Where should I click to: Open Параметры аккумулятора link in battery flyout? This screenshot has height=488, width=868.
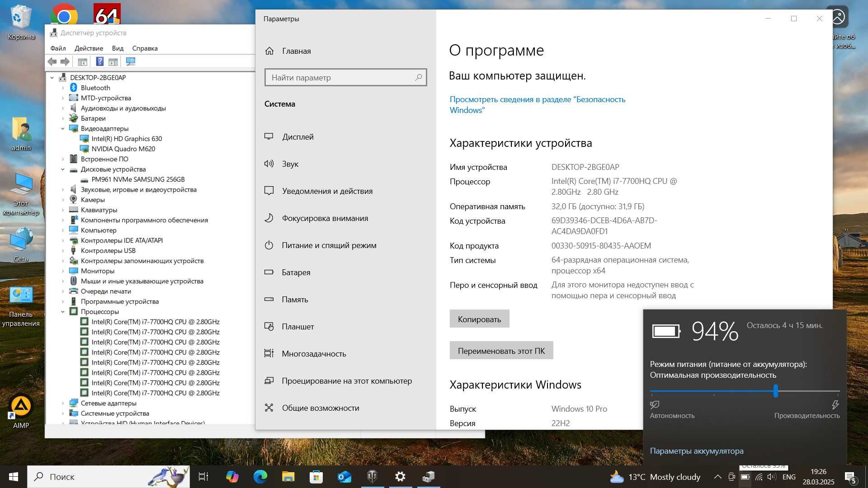click(697, 450)
